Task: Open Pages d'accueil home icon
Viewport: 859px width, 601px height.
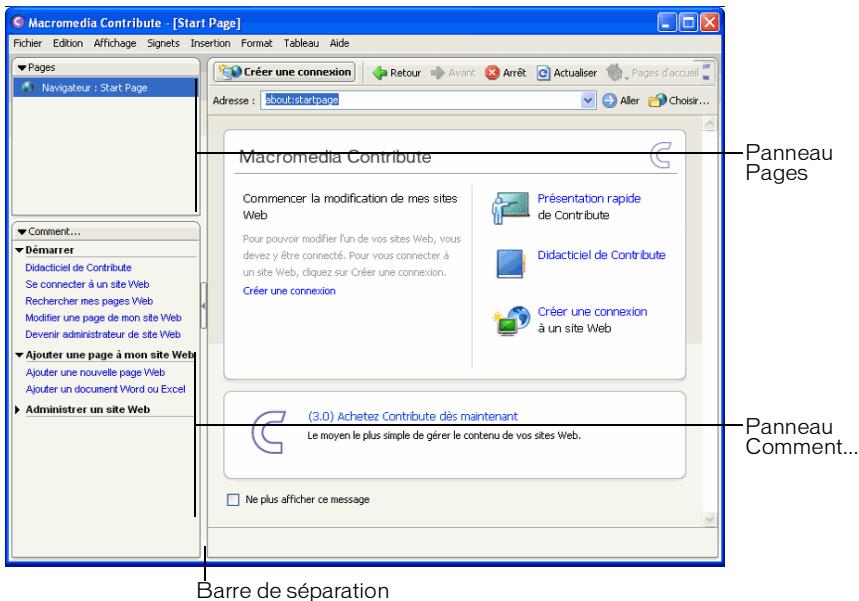Action: [616, 72]
